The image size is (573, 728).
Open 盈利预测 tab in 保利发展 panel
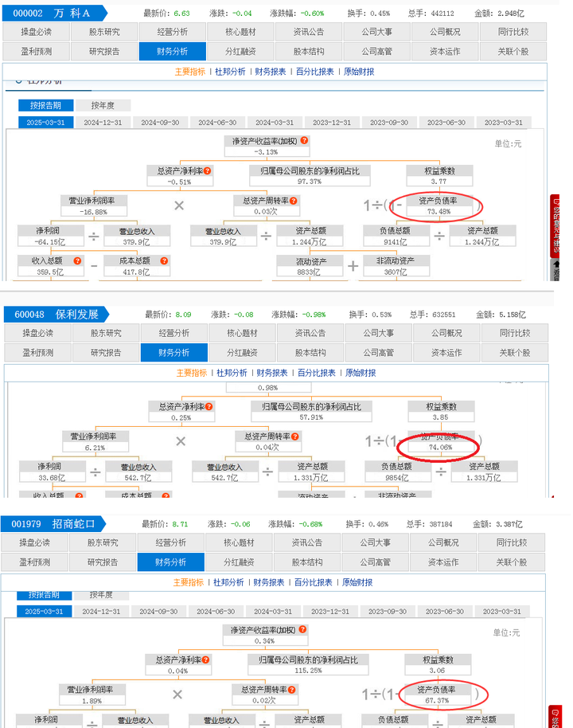[38, 353]
